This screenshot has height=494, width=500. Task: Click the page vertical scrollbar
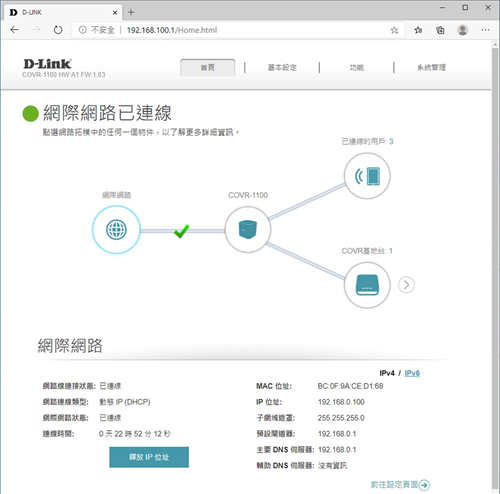[x=495, y=267]
